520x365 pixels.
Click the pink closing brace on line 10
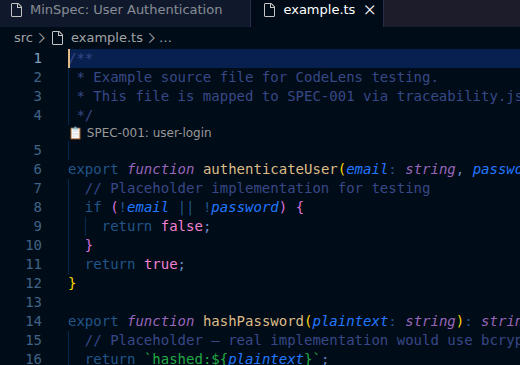[89, 246]
